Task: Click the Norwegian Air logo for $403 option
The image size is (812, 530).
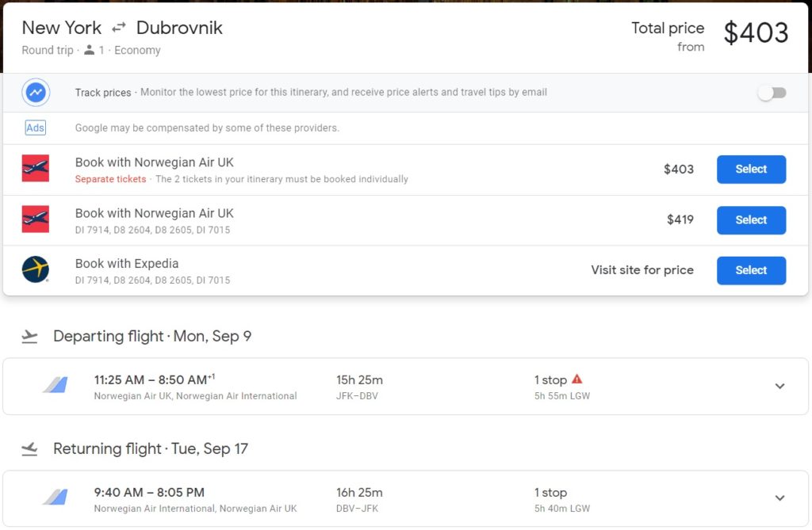Action: click(36, 169)
